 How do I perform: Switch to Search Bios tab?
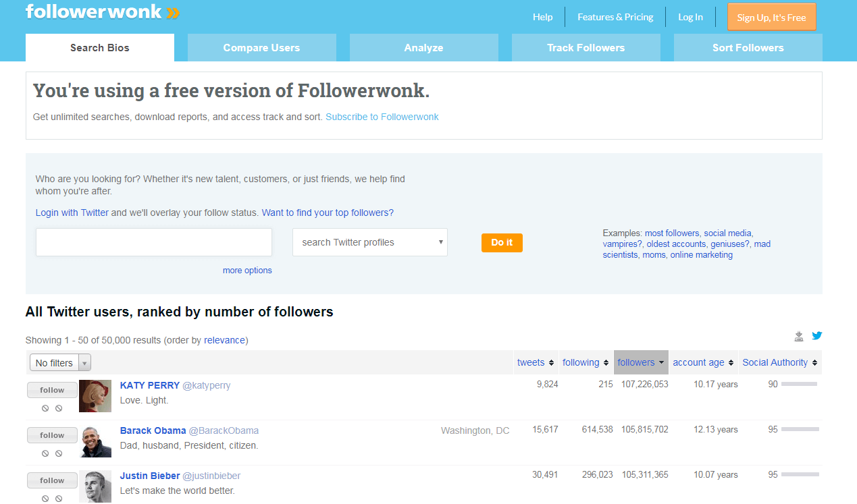pos(100,48)
